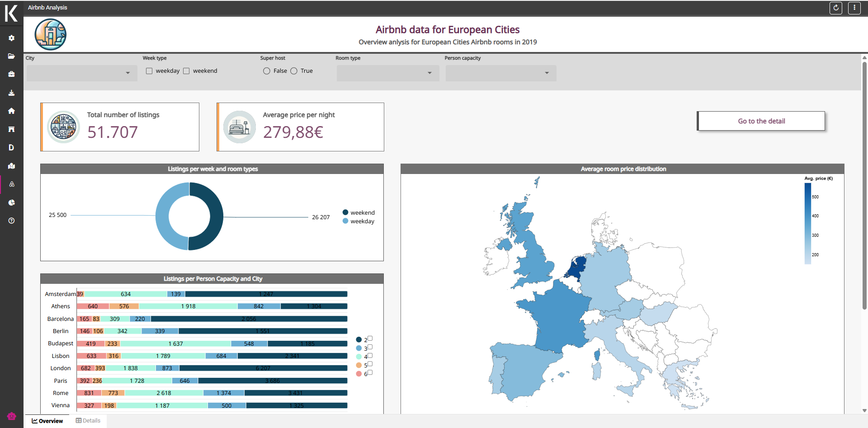Screen dimensions: 868x428
Task: Click the home icon in the sidebar
Action: pos(11,111)
